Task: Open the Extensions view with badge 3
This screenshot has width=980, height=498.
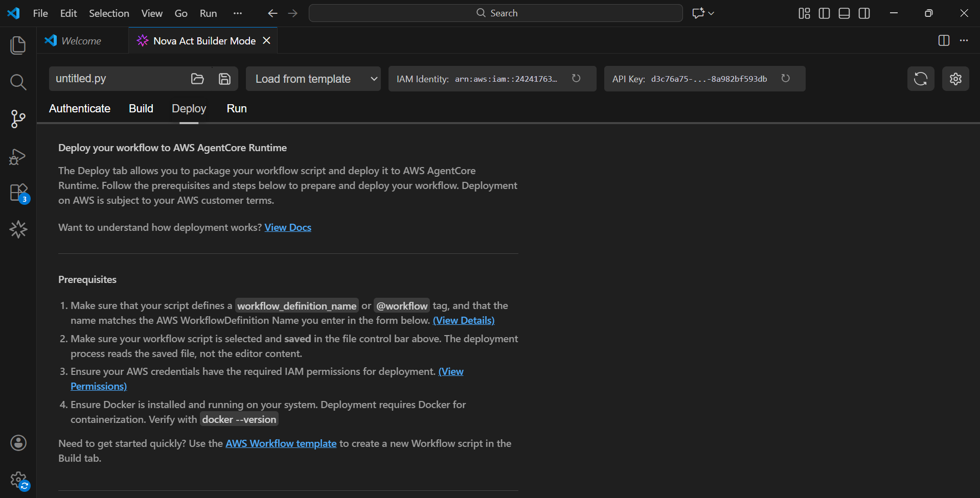Action: point(18,193)
